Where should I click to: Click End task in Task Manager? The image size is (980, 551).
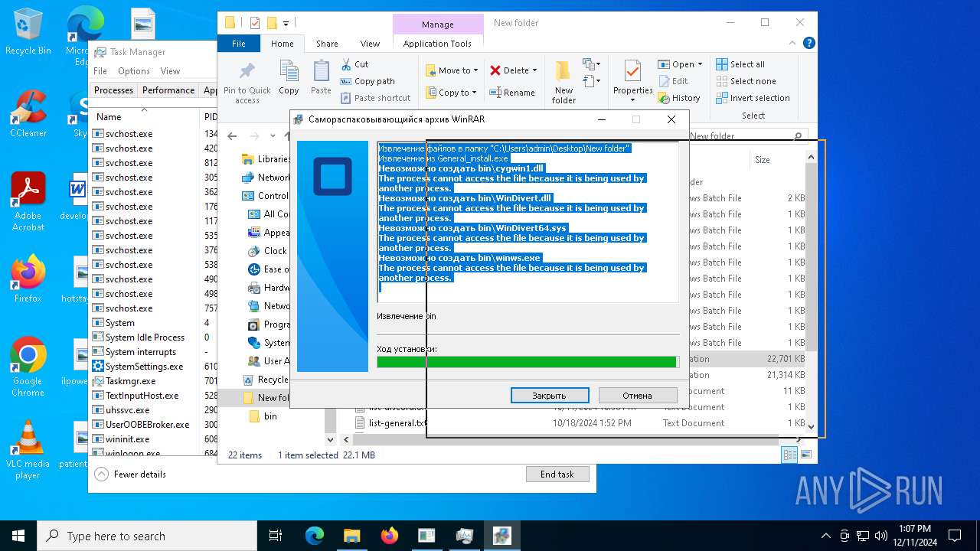tap(557, 474)
